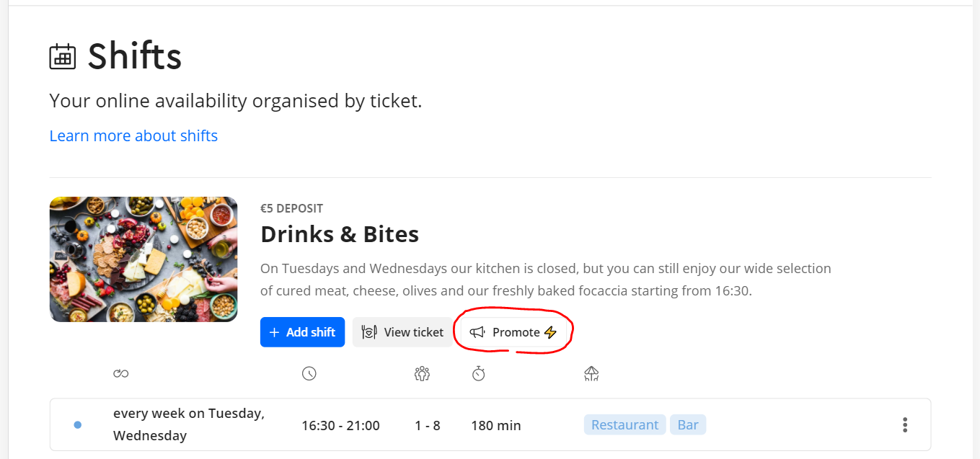Viewport: 980px width, 459px height.
Task: Click the blue status dot of shift
Action: point(78,425)
